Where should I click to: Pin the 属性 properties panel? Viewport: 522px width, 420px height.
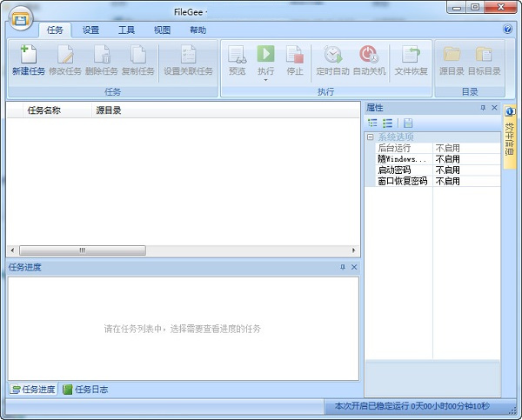pos(483,108)
